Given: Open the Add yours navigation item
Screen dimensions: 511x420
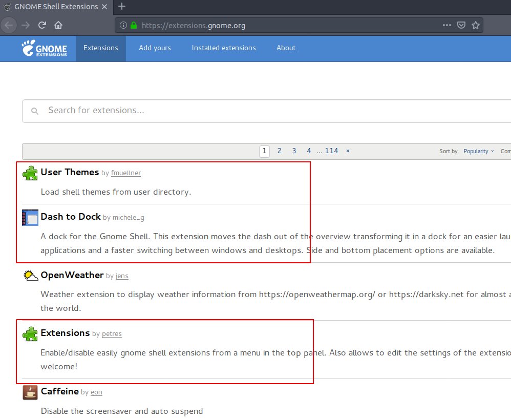Looking at the screenshot, I should tap(155, 48).
